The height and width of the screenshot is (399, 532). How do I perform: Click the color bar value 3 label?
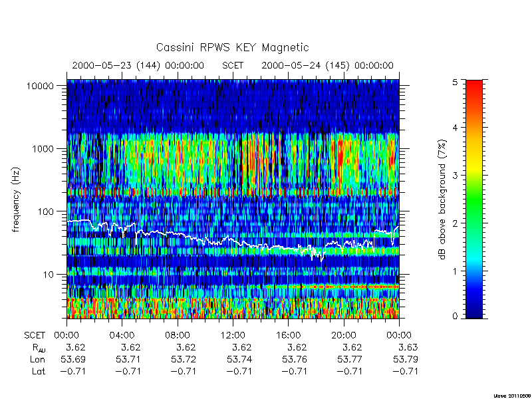click(456, 176)
